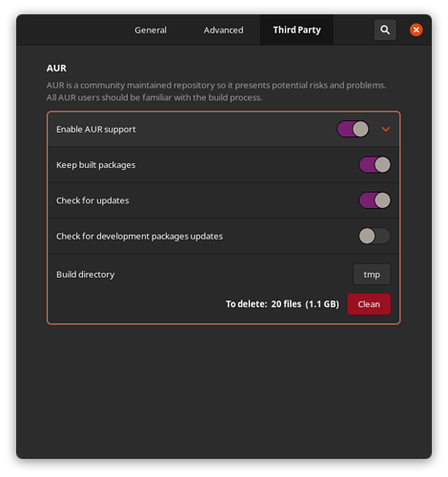This screenshot has height=477, width=448.
Task: Click the Keep built packages label
Action: 95,165
